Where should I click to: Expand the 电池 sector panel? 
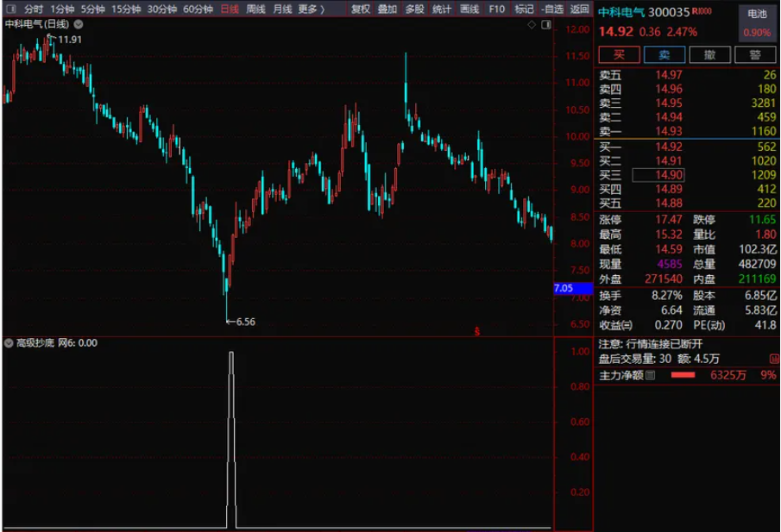click(x=758, y=13)
